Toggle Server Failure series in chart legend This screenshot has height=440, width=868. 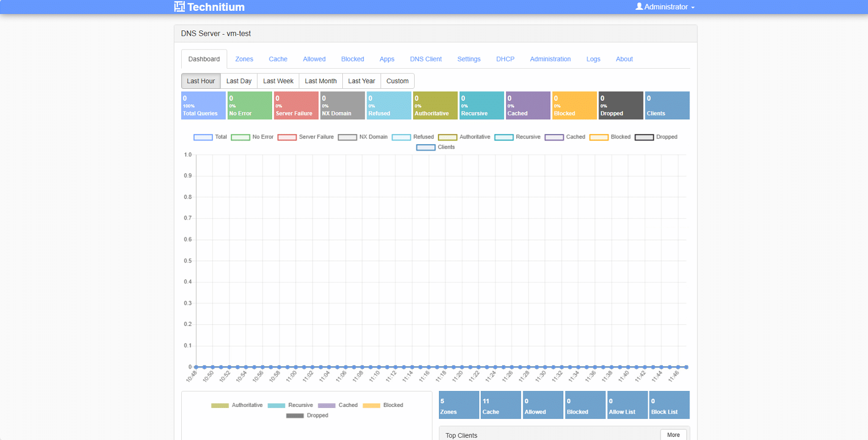click(x=287, y=137)
